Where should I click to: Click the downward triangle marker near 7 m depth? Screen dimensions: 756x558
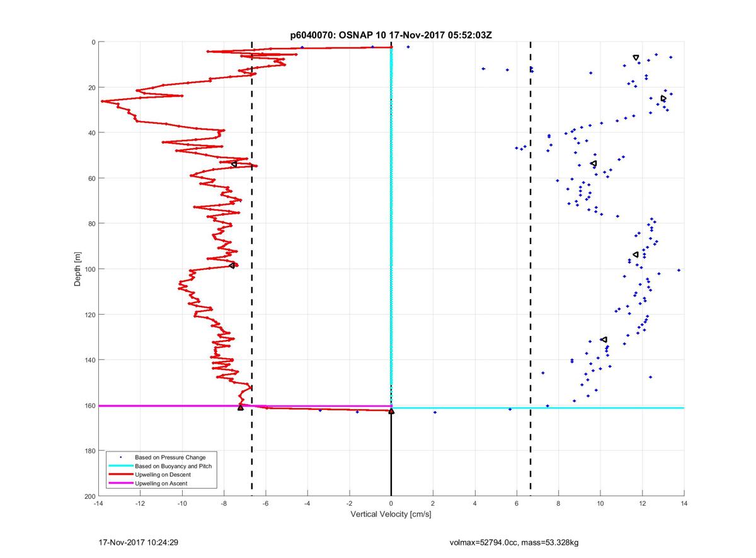[636, 58]
